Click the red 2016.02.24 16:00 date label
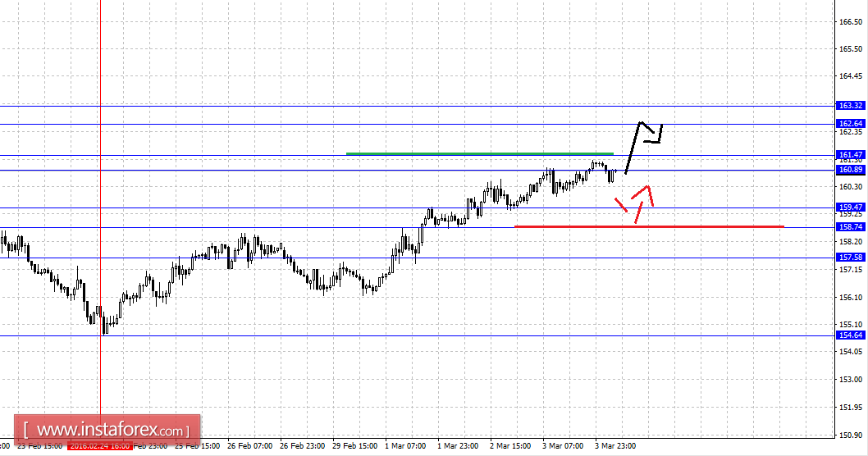868x456 pixels. pyautogui.click(x=99, y=446)
